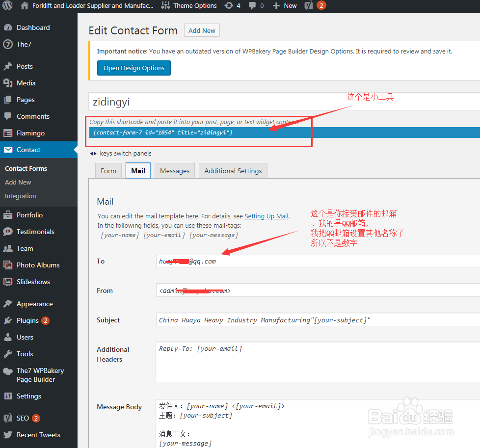Open the Messages tab
The width and height of the screenshot is (480, 448).
coord(175,171)
